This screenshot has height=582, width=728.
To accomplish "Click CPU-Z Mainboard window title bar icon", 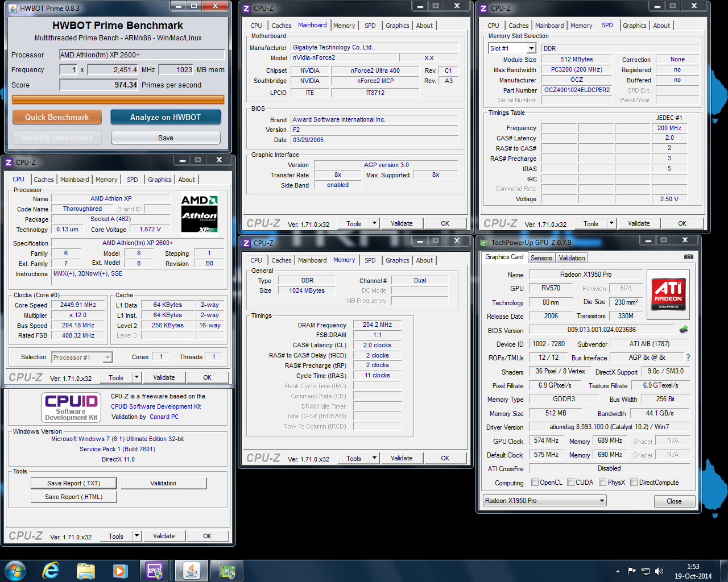I will pyautogui.click(x=246, y=8).
